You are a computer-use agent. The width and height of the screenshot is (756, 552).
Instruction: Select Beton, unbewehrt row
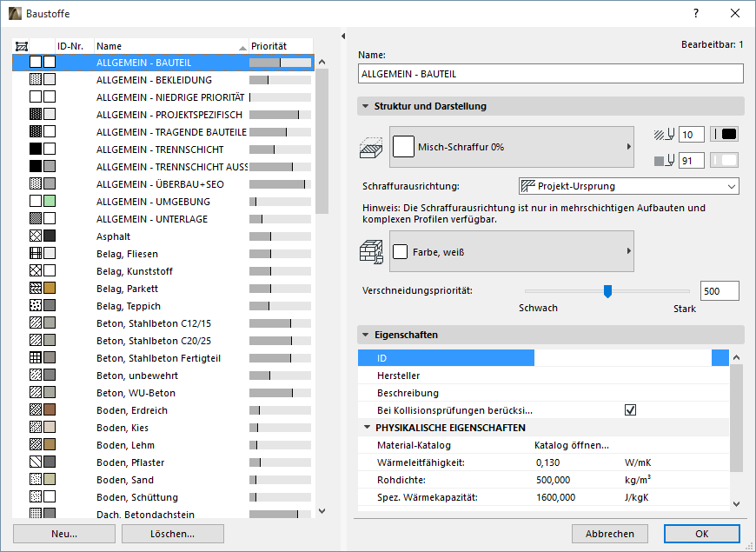[x=163, y=375]
